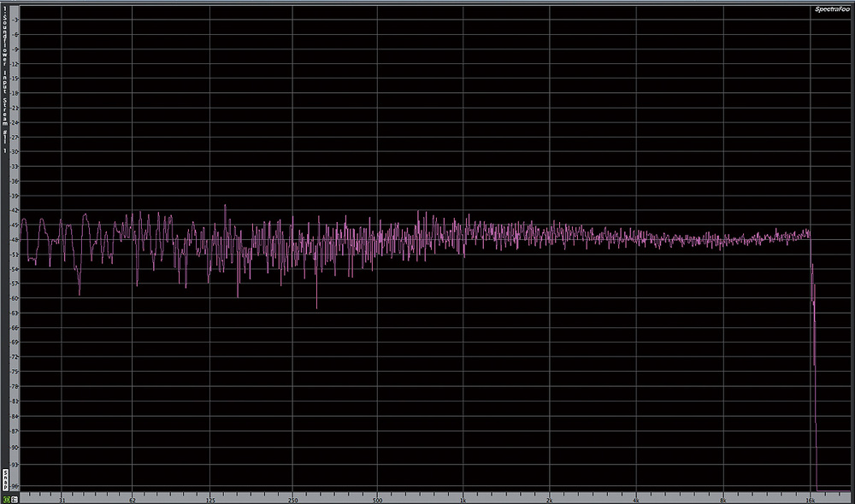855x504 pixels.
Task: Click the -96 dB scale marker
Action: pyautogui.click(x=15, y=487)
